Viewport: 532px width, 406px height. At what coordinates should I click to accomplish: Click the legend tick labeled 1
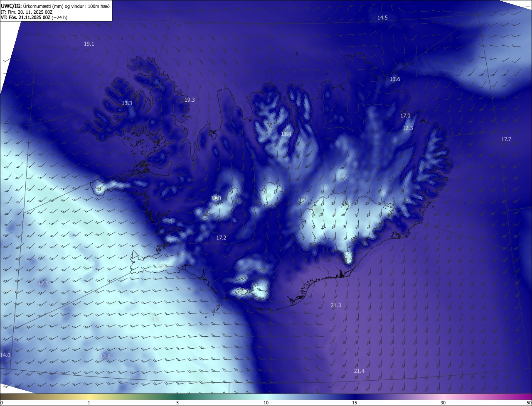[89, 403]
